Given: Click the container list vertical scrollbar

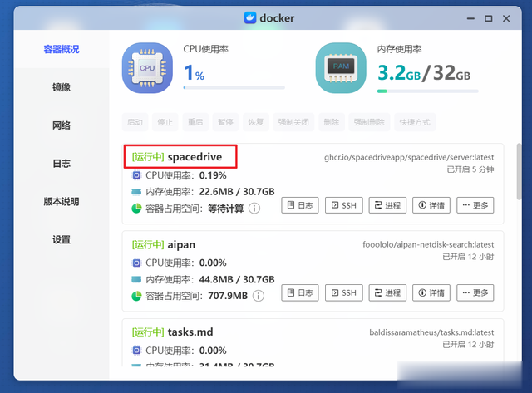Looking at the screenshot, I should click(x=519, y=172).
